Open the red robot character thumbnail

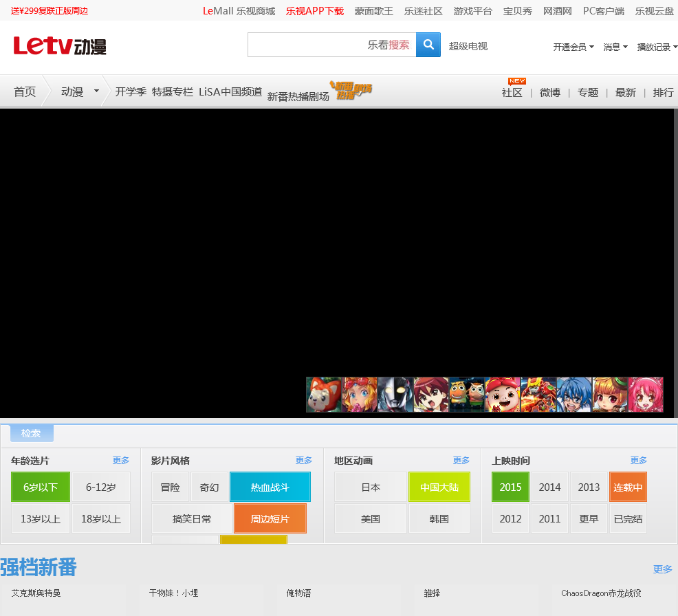(538, 394)
